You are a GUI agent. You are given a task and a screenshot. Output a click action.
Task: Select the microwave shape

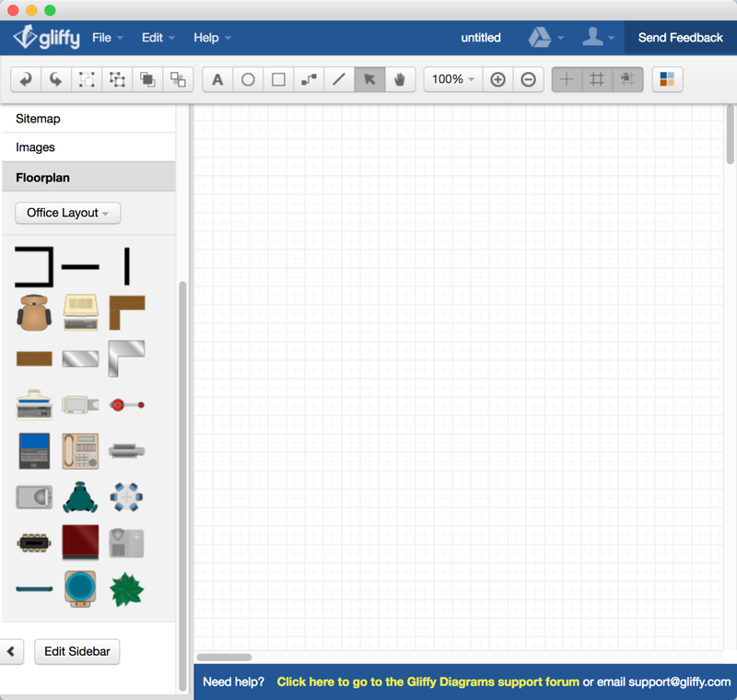(34, 497)
